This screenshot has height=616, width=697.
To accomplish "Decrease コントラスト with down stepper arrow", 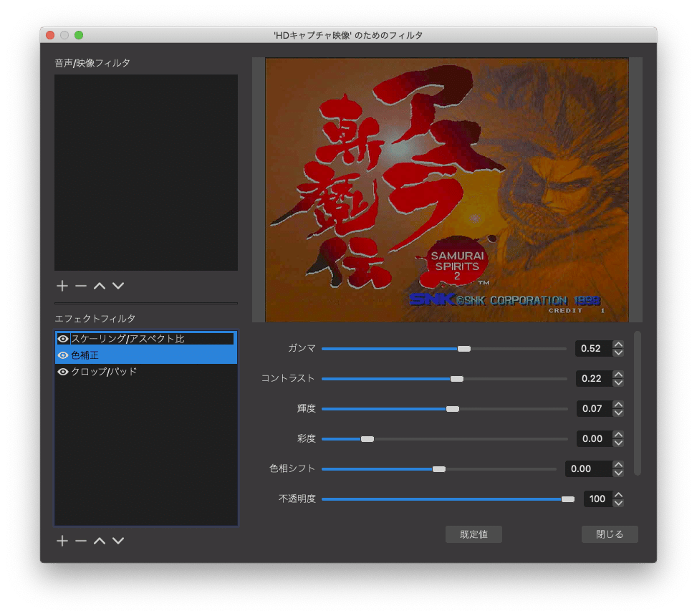I will [618, 383].
